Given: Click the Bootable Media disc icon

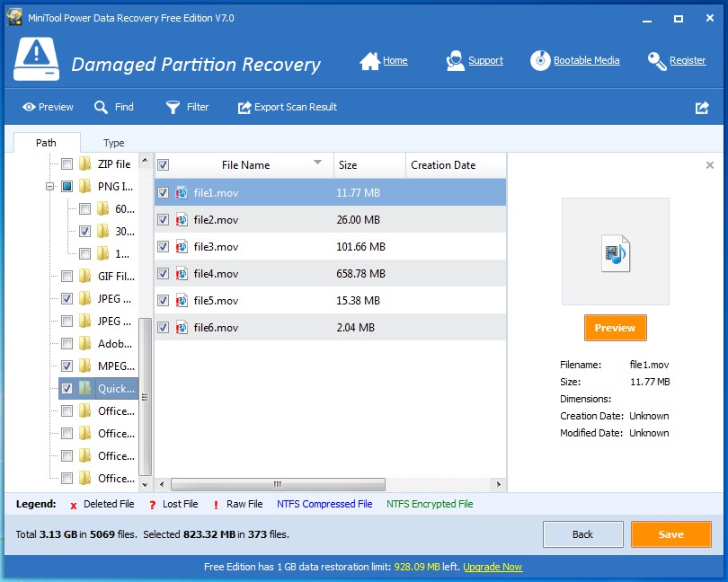Looking at the screenshot, I should [540, 61].
